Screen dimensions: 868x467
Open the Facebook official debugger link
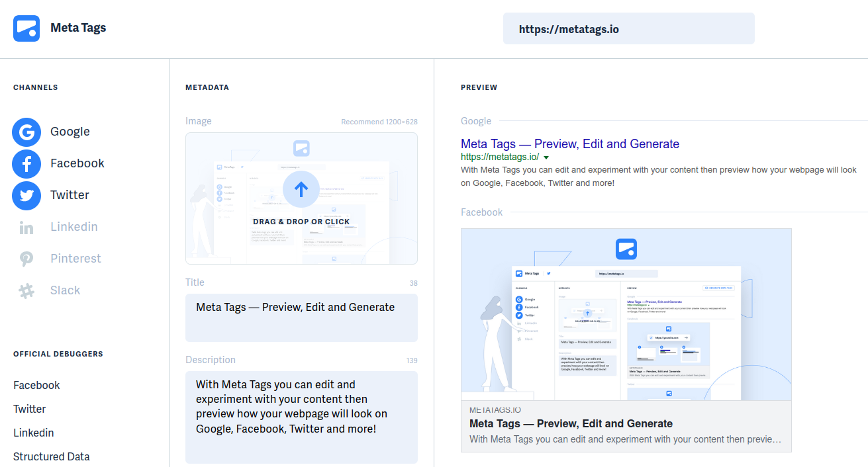[36, 385]
